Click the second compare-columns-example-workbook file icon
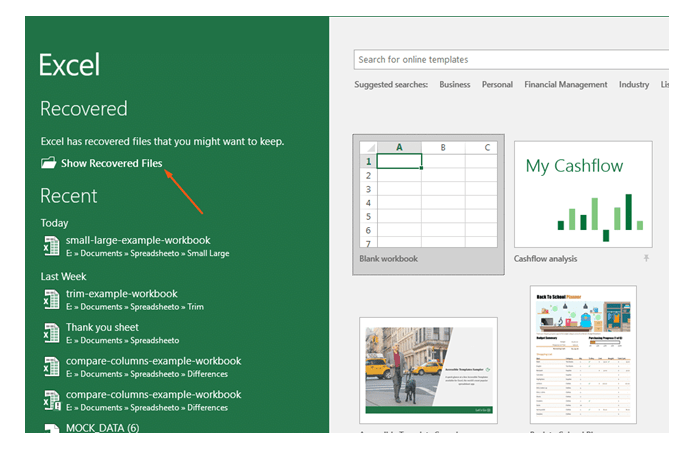687x451 pixels. click(x=51, y=400)
